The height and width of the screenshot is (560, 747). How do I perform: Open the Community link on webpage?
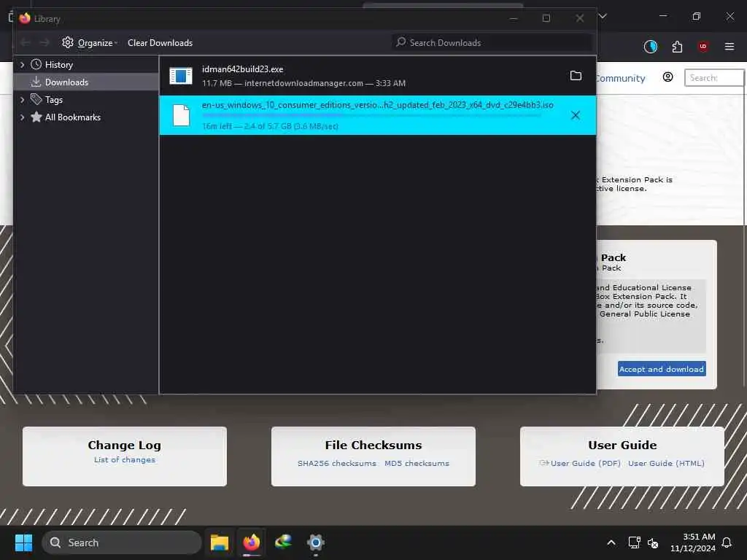coord(621,78)
